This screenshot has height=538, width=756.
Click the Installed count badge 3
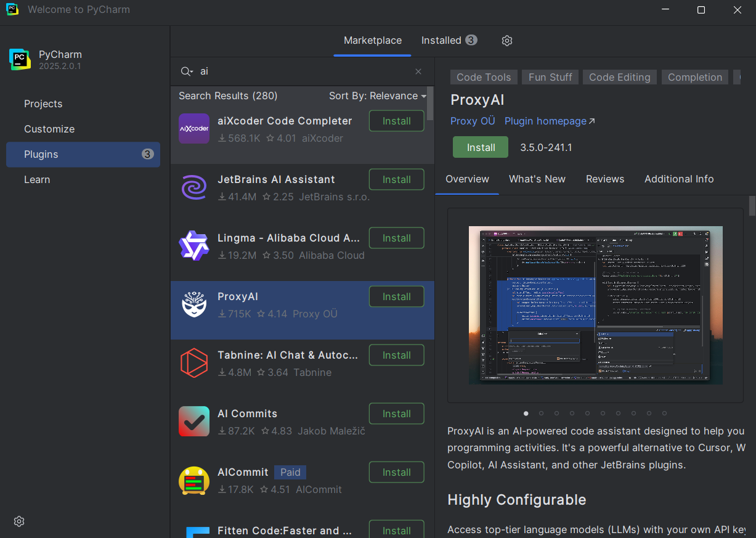(x=471, y=41)
